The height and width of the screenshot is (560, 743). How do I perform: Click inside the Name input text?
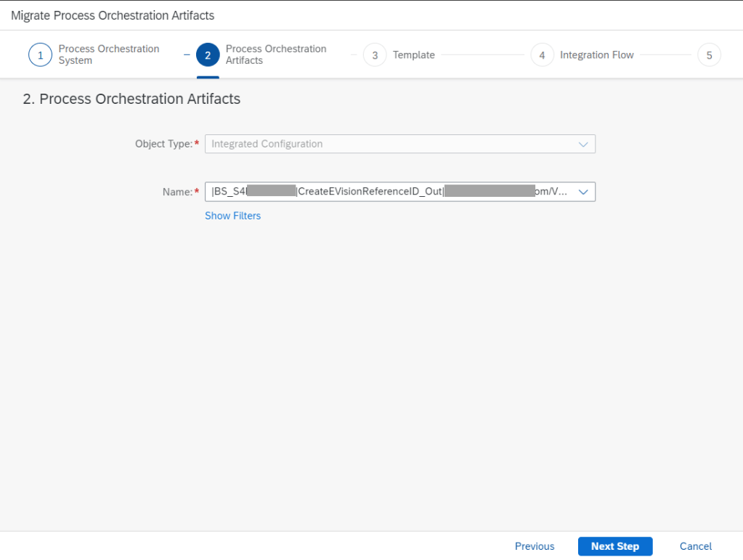385,192
